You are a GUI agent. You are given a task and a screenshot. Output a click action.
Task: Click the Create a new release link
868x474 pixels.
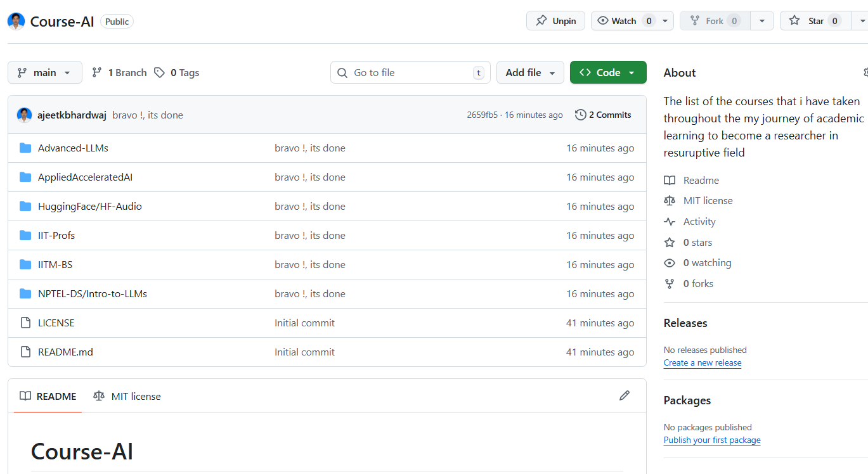tap(702, 362)
